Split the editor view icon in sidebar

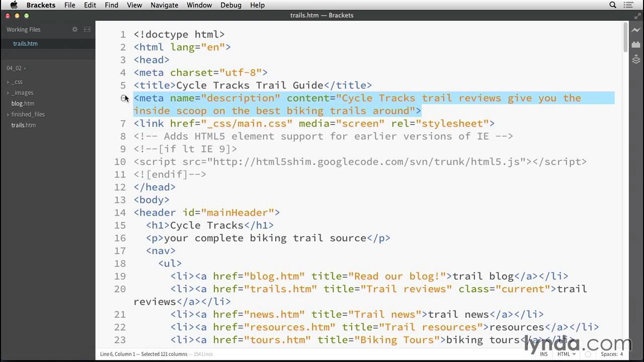pyautogui.click(x=87, y=30)
